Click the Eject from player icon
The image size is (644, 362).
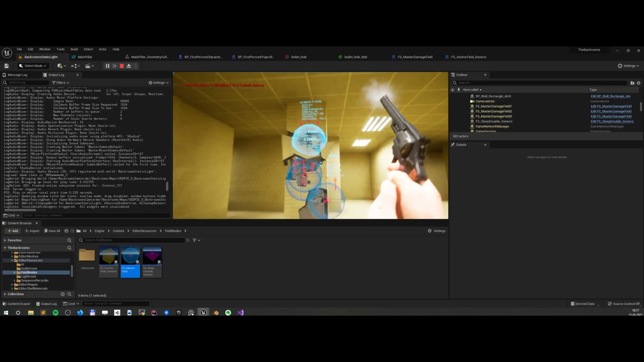pyautogui.click(x=129, y=66)
